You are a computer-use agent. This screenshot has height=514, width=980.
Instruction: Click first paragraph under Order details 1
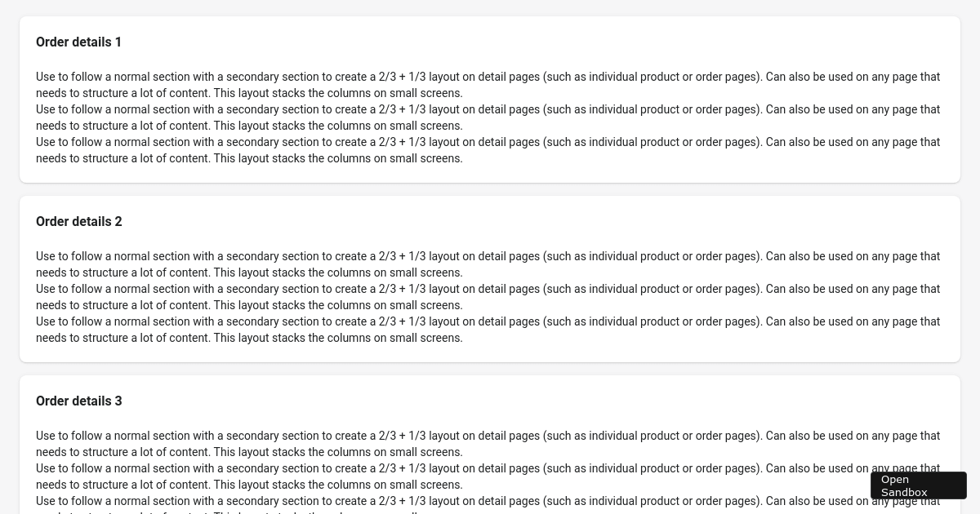pyautogui.click(x=488, y=85)
